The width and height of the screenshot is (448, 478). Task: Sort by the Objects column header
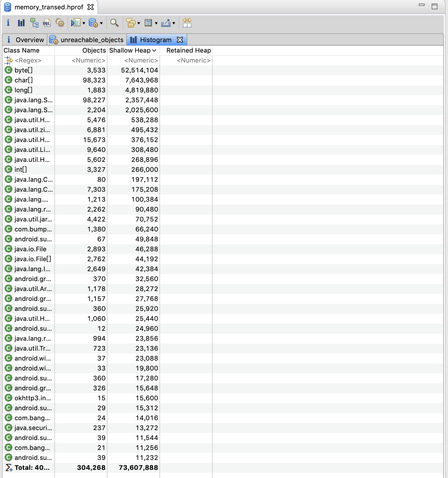click(x=81, y=50)
